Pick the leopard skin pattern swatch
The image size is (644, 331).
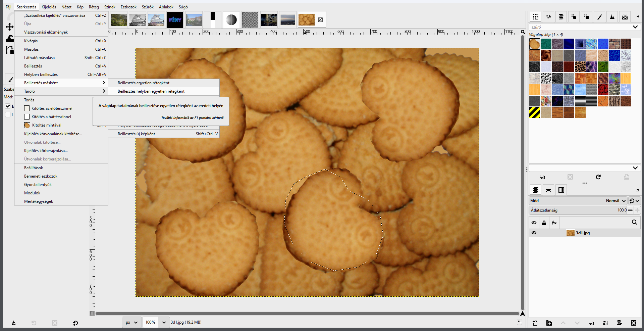click(x=580, y=67)
